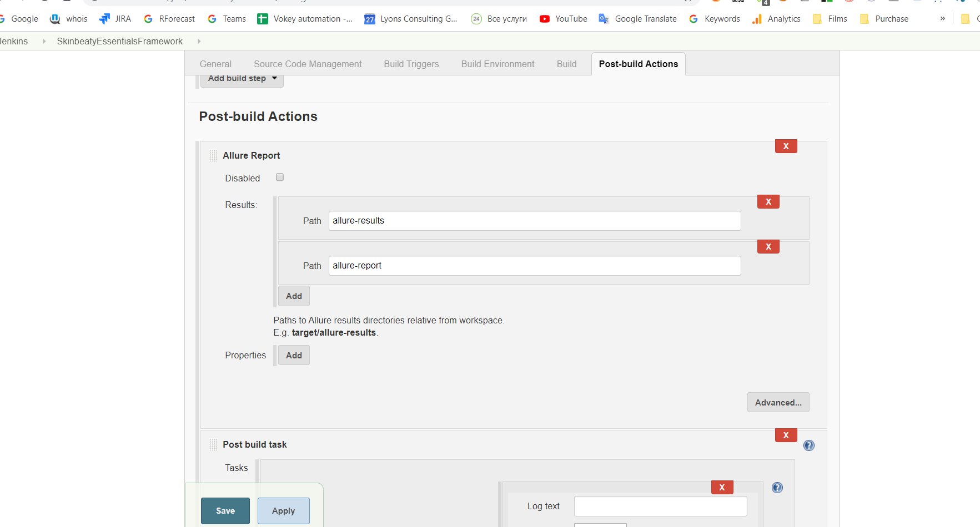Image resolution: width=980 pixels, height=527 pixels.
Task: Focus the Log text input field
Action: (x=661, y=506)
